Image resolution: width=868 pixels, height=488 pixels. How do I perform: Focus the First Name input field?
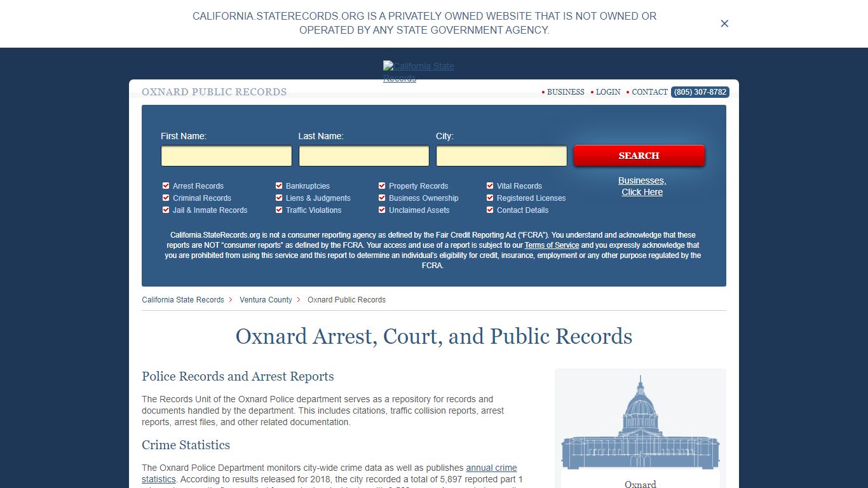tap(226, 156)
